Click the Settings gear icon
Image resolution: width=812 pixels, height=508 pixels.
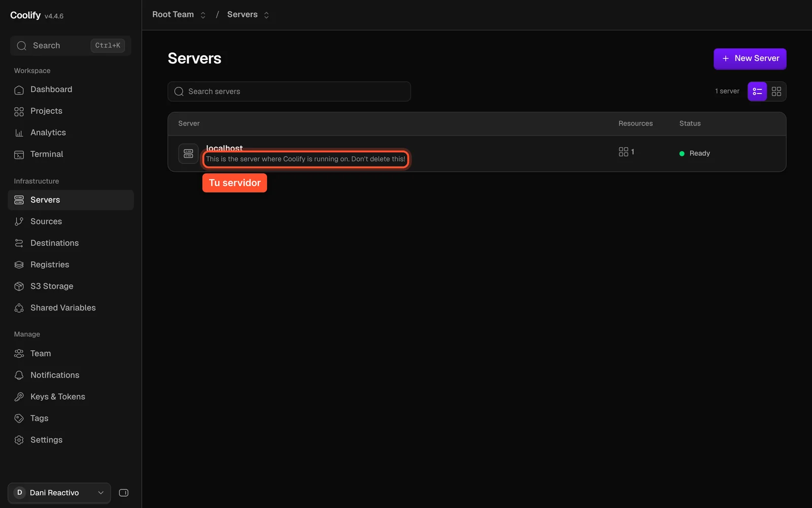tap(19, 440)
